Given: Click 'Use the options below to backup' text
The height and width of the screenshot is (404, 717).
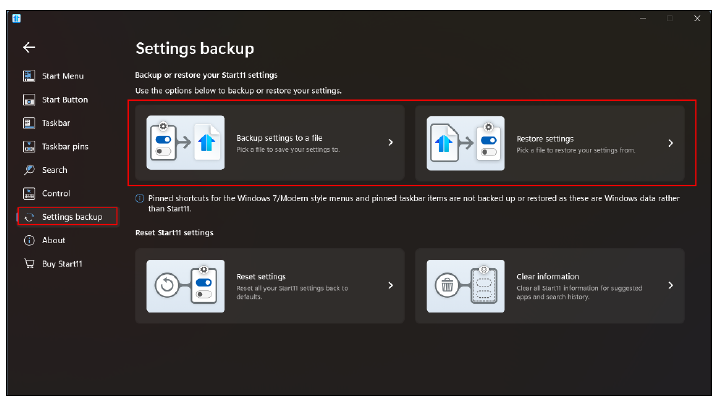Looking at the screenshot, I should 238,90.
